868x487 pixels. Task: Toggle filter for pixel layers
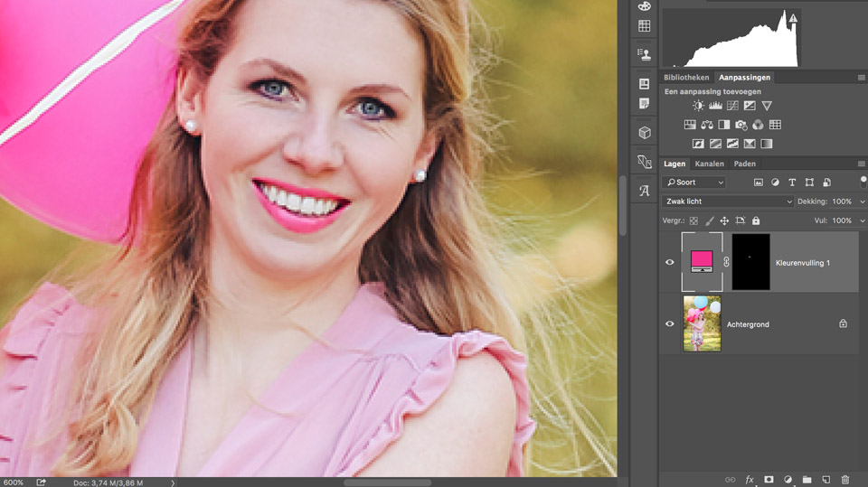(x=759, y=183)
